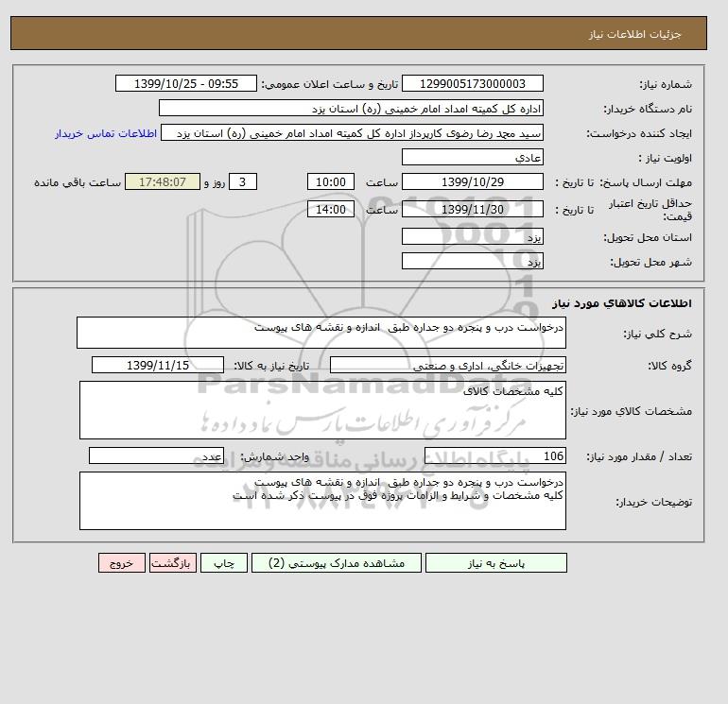Select request creator name field
Screen dimensions: 728x704
[352, 132]
